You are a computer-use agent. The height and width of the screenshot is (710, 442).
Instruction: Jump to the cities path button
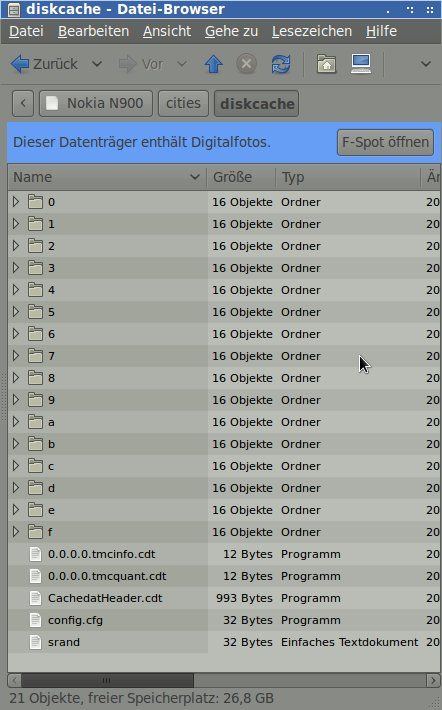click(183, 103)
